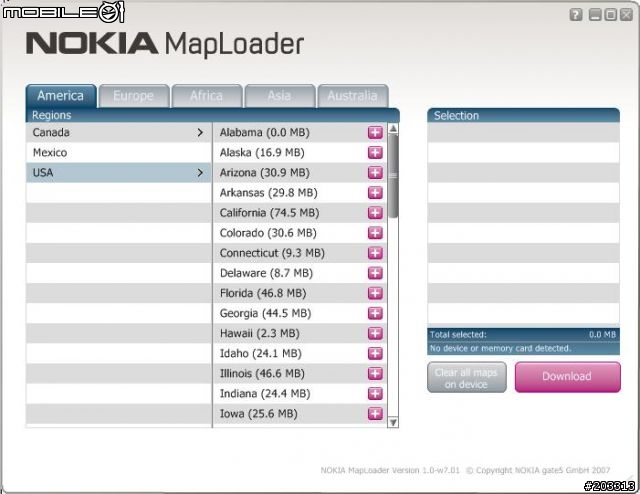
Task: Switch to the America tab
Action: [61, 96]
